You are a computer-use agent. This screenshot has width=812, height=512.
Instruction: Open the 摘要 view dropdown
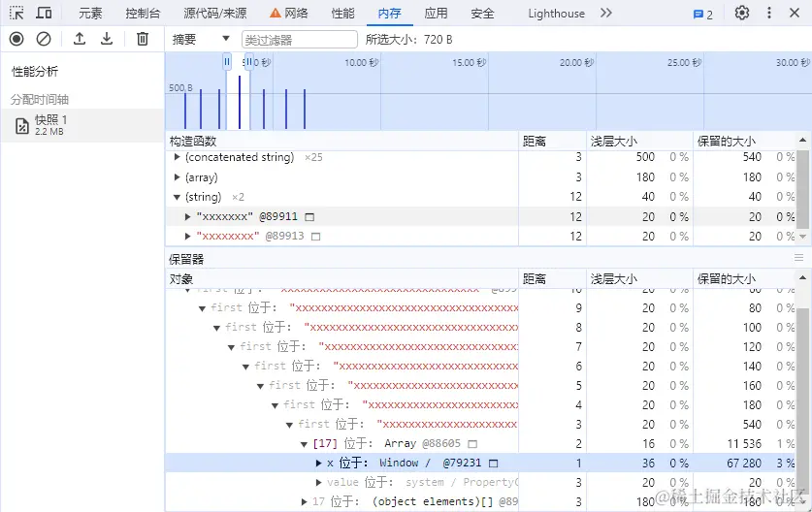pyautogui.click(x=201, y=39)
